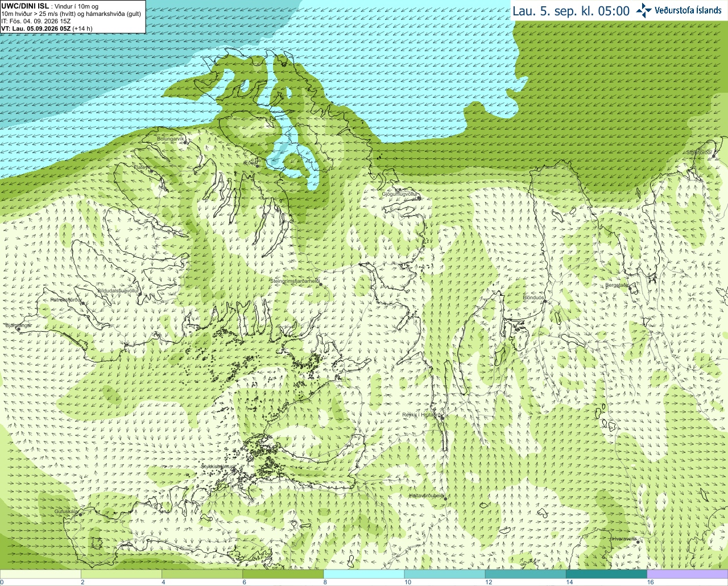Click the 14–16 m/s dark teal legend swatch
The width and height of the screenshot is (728, 586).
coord(607,574)
